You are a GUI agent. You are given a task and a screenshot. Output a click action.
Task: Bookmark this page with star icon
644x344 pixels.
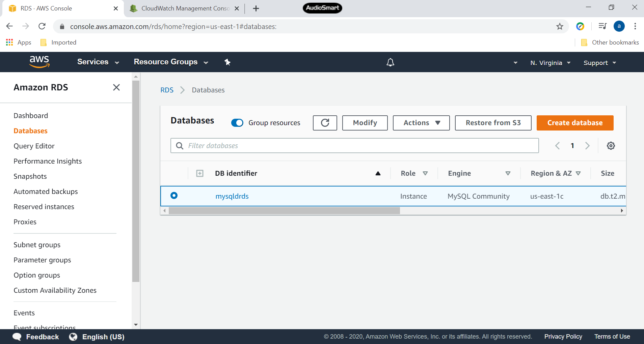[x=560, y=26]
